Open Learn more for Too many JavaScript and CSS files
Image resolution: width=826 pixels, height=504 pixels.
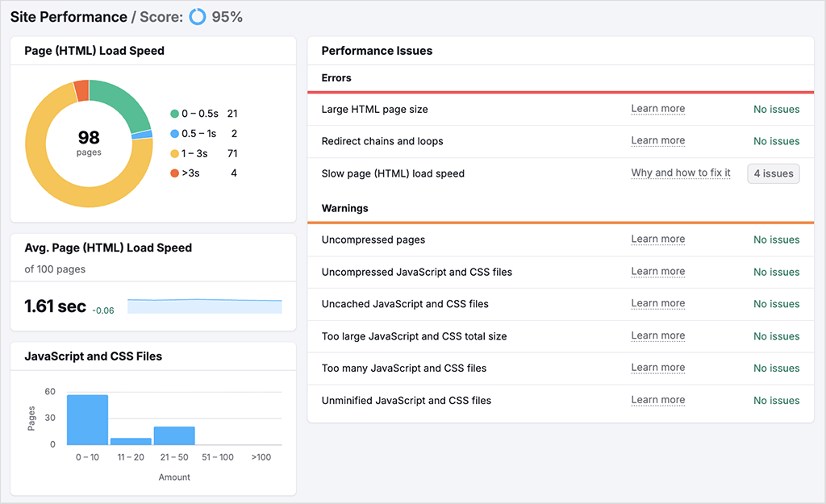coord(658,368)
